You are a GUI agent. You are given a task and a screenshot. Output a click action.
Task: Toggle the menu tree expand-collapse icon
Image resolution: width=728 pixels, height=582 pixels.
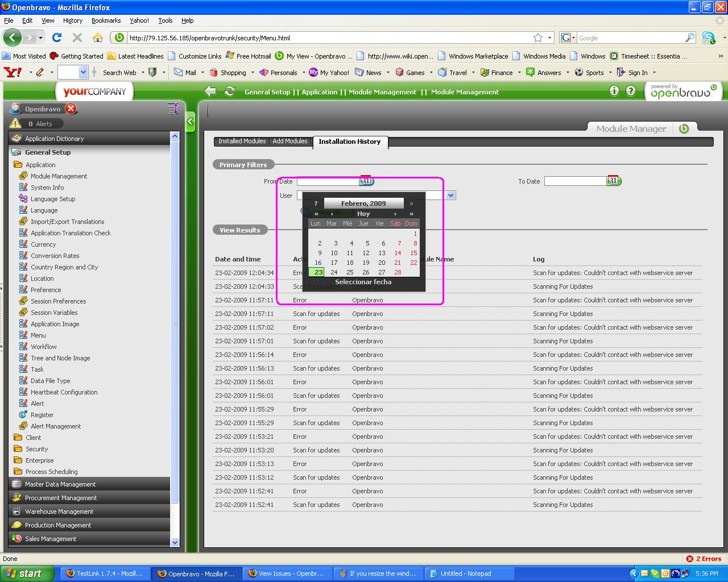click(173, 109)
